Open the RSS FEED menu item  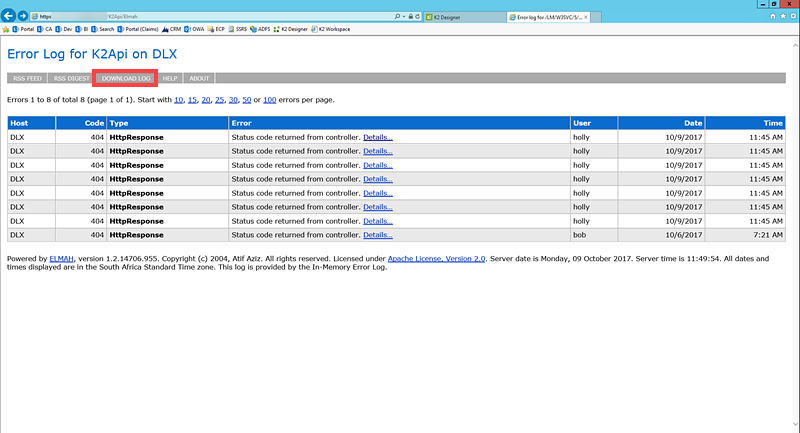tap(27, 78)
